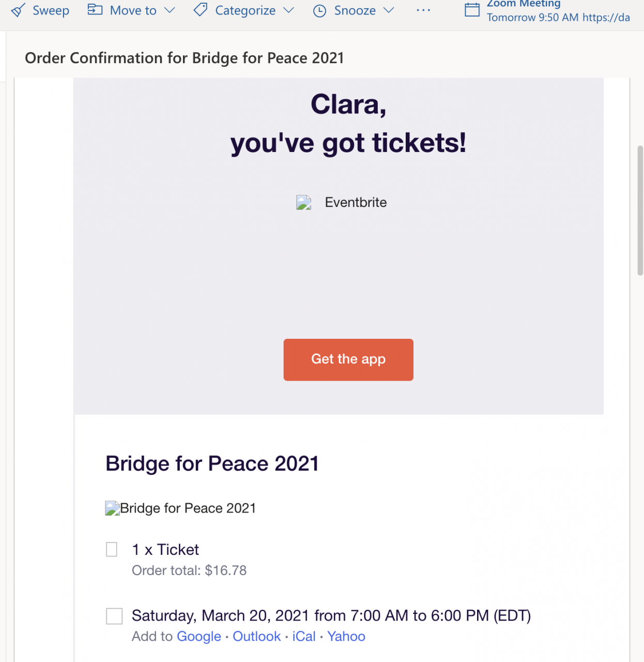
Task: Open the Yahoo calendar link
Action: [x=346, y=637]
